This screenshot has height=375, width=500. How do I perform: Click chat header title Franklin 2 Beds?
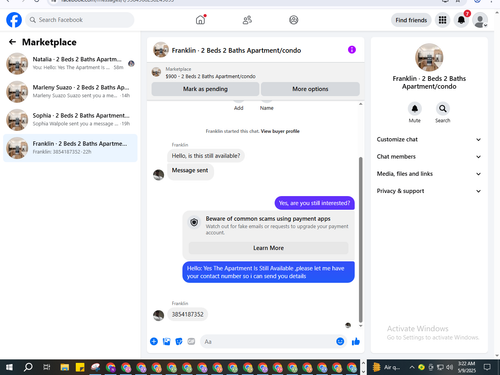[x=236, y=50]
